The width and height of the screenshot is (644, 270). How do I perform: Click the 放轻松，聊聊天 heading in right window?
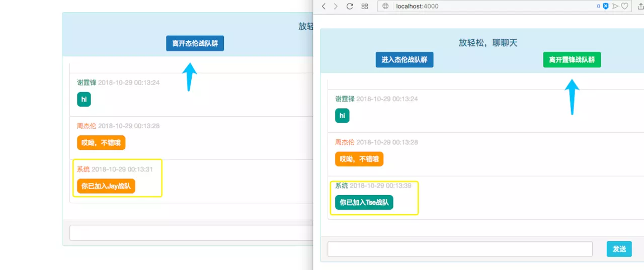pyautogui.click(x=488, y=43)
